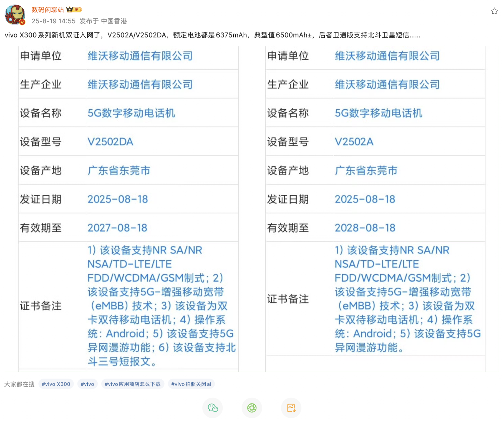Search the #vivo X300 hashtag
This screenshot has width=504, height=421.
[x=56, y=384]
